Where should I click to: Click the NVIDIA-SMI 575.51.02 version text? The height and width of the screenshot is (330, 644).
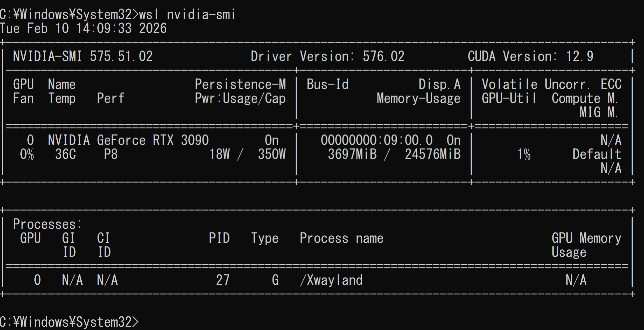[83, 57]
